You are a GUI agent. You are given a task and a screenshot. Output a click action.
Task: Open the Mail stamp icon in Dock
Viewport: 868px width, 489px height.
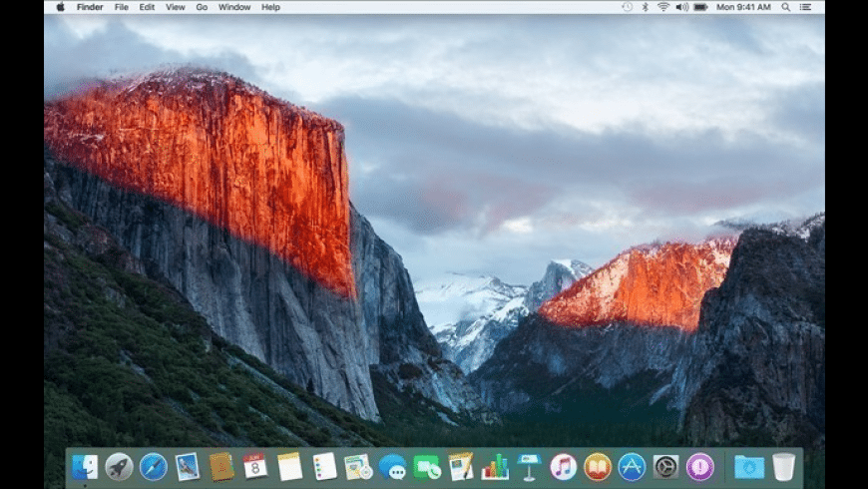click(188, 467)
